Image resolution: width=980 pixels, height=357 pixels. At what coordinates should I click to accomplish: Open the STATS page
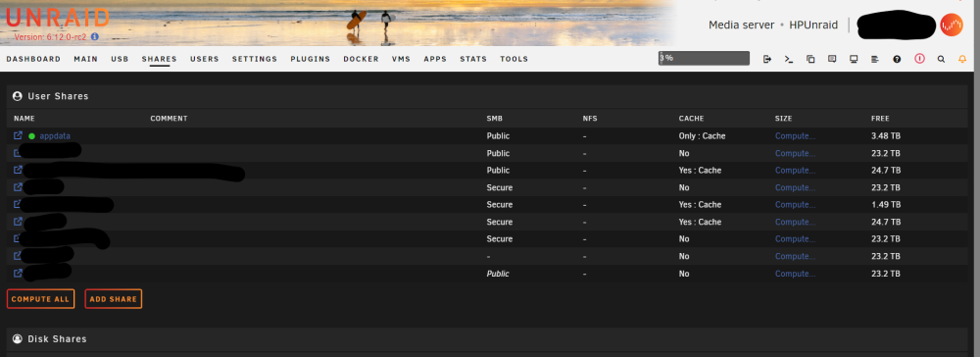(473, 59)
